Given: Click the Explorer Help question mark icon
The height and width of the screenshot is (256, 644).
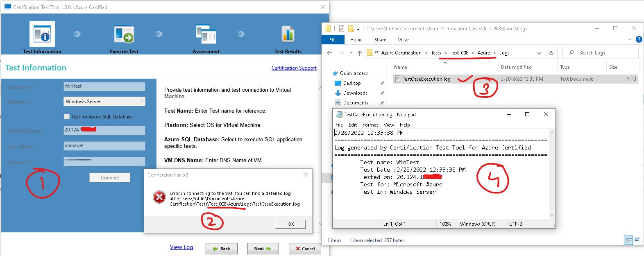Looking at the screenshot, I should click(x=639, y=40).
